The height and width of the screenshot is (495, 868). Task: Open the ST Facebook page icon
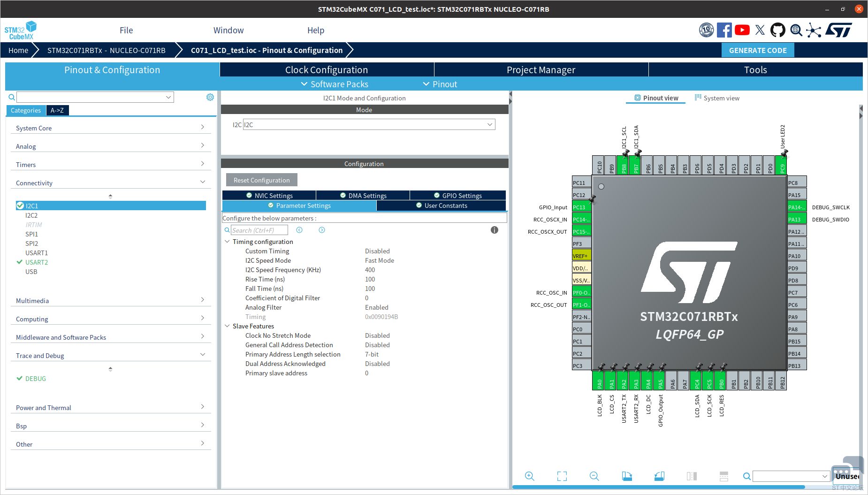click(724, 30)
